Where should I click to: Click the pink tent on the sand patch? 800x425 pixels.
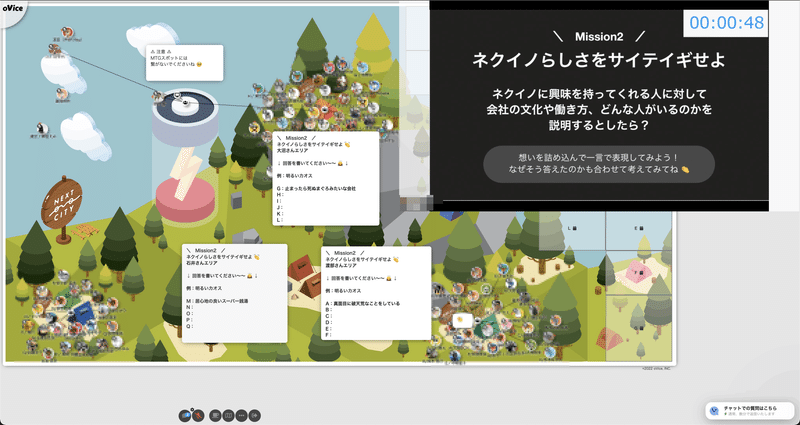click(x=640, y=271)
